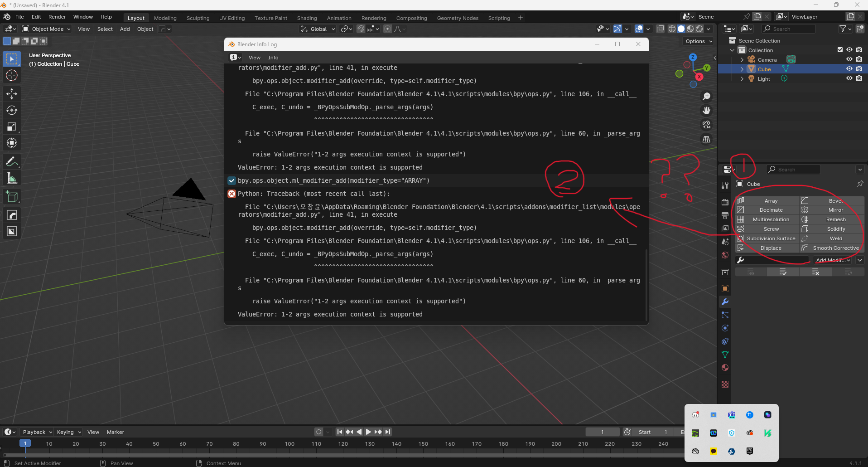Disable Cube in renders
The image size is (868, 467).
(x=859, y=69)
